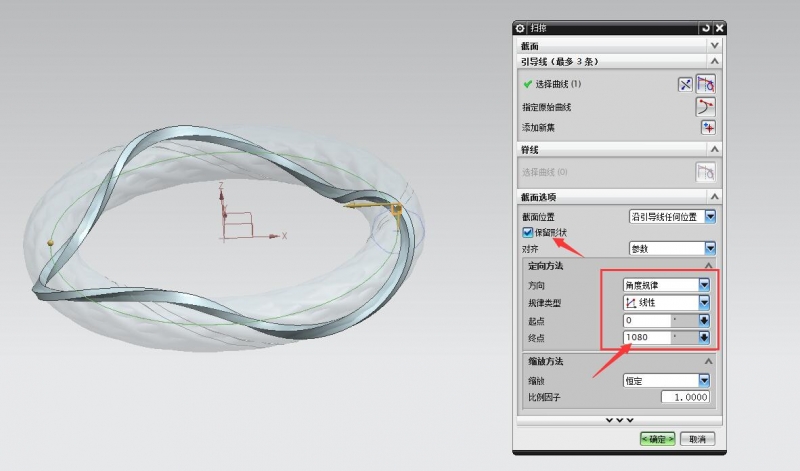Click the 指定原始曲线 icon

coord(706,107)
